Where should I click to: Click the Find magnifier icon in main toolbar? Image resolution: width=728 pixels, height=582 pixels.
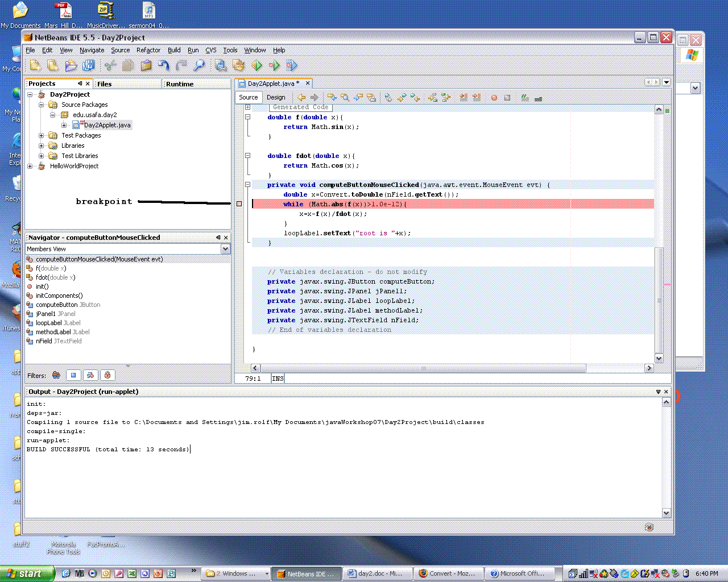click(x=199, y=65)
